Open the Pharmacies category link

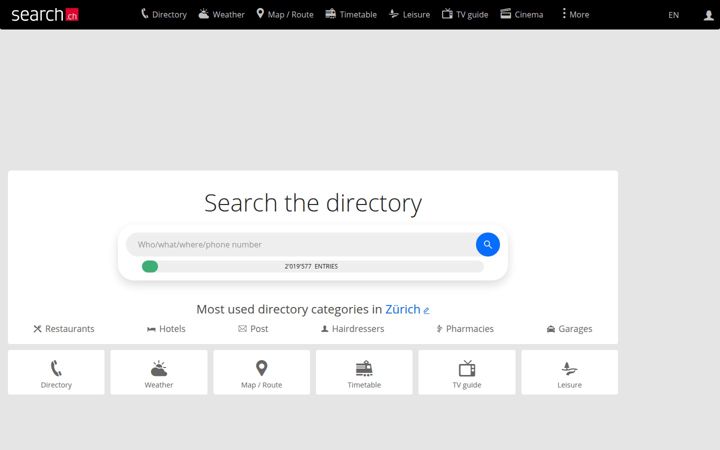click(470, 329)
